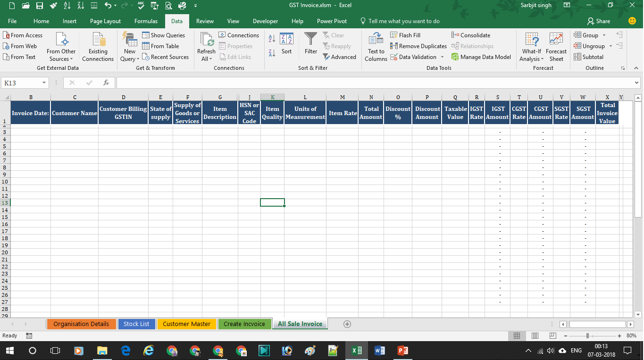Screen dimensions: 644x360
Task: Click Remove Duplicates
Action: [x=418, y=46]
